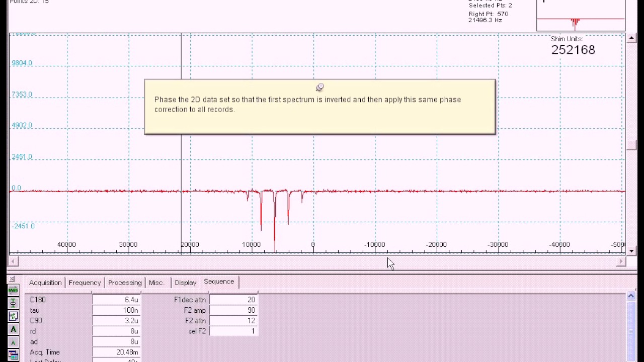The image size is (644, 362).
Task: Click the 10000 x-axis label
Action: coord(252,245)
